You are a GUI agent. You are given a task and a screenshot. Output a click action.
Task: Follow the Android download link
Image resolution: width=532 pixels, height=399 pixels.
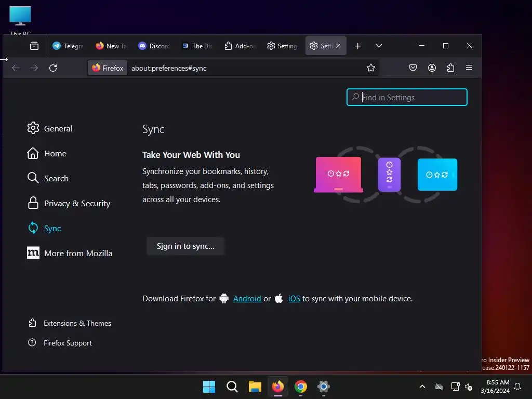pyautogui.click(x=247, y=299)
